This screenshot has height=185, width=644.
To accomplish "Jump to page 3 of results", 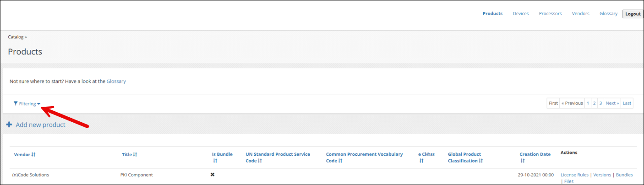I will (600, 103).
